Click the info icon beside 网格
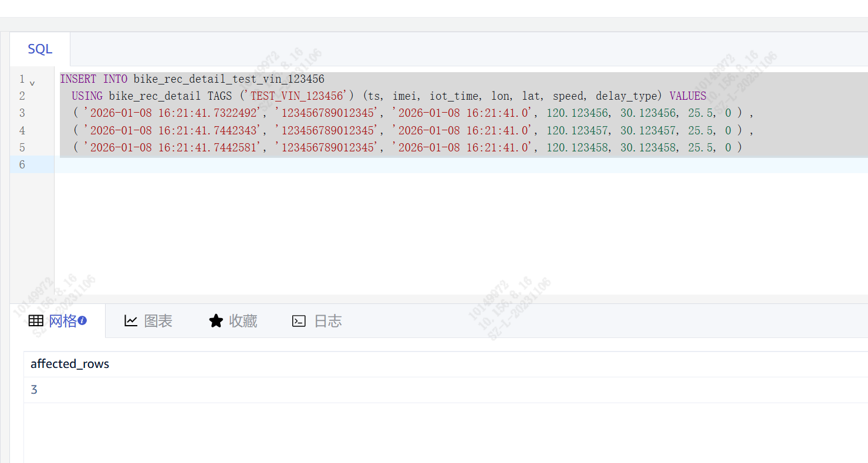This screenshot has width=868, height=463. pos(82,320)
